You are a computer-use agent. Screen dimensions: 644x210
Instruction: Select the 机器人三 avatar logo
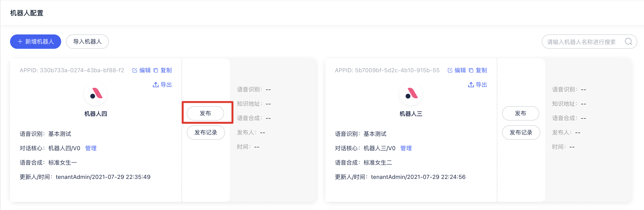pyautogui.click(x=411, y=94)
